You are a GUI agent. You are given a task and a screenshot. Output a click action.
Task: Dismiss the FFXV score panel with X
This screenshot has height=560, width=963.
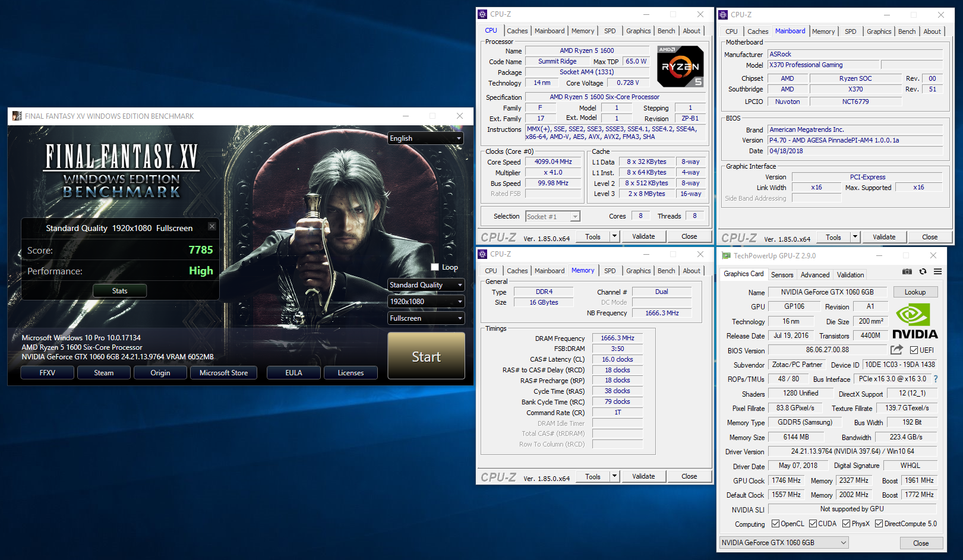[x=212, y=226]
